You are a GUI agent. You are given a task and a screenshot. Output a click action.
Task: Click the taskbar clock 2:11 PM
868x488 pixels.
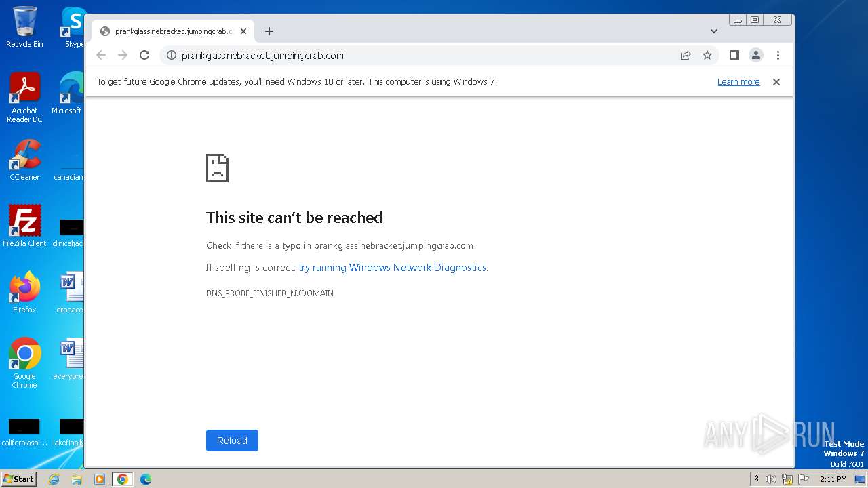click(x=833, y=479)
